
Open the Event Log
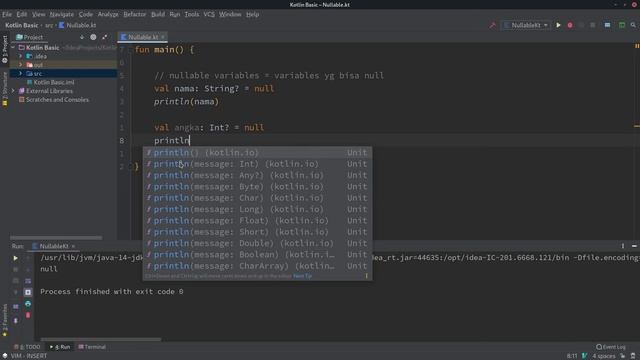[x=611, y=347]
